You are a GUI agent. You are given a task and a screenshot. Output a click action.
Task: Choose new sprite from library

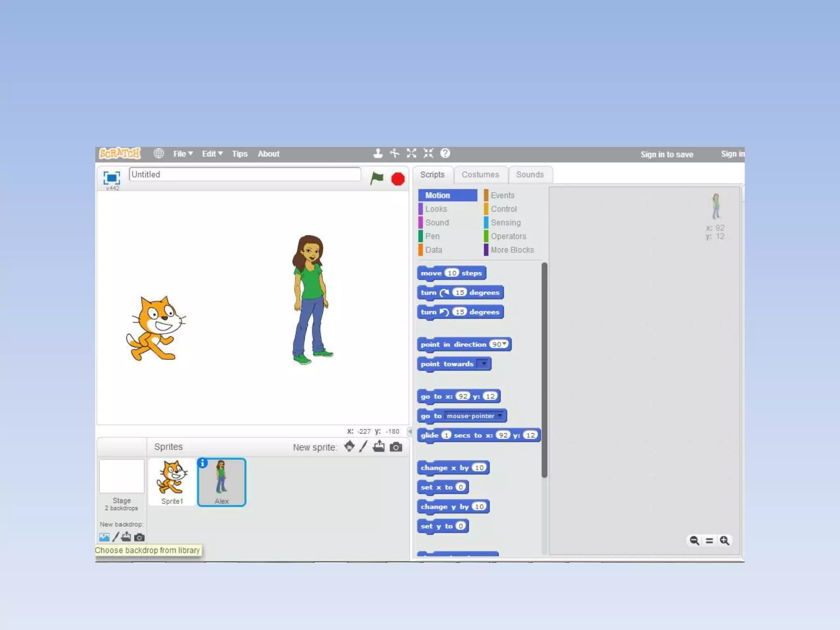click(x=349, y=446)
